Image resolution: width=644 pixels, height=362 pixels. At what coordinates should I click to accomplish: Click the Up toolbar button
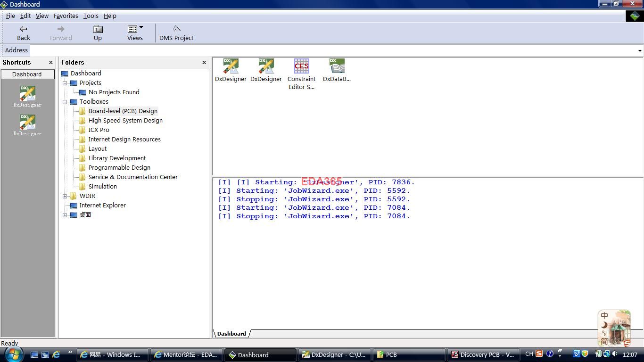98,33
